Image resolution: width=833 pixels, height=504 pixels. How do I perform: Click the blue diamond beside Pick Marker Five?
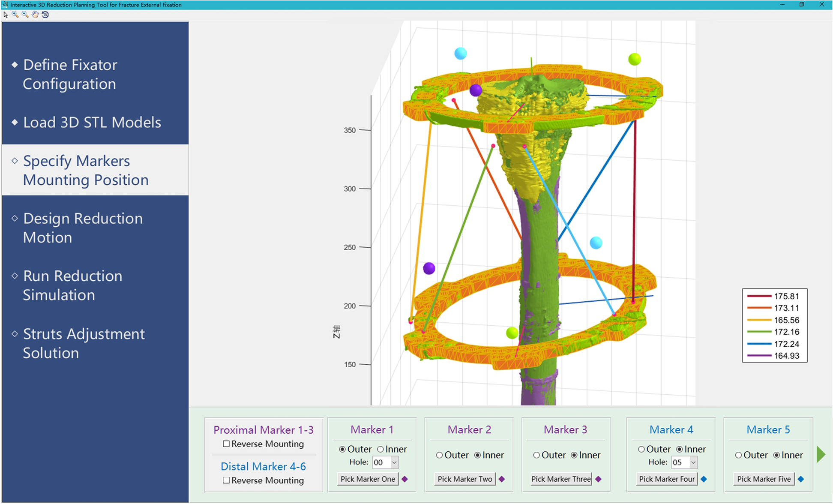coord(801,479)
